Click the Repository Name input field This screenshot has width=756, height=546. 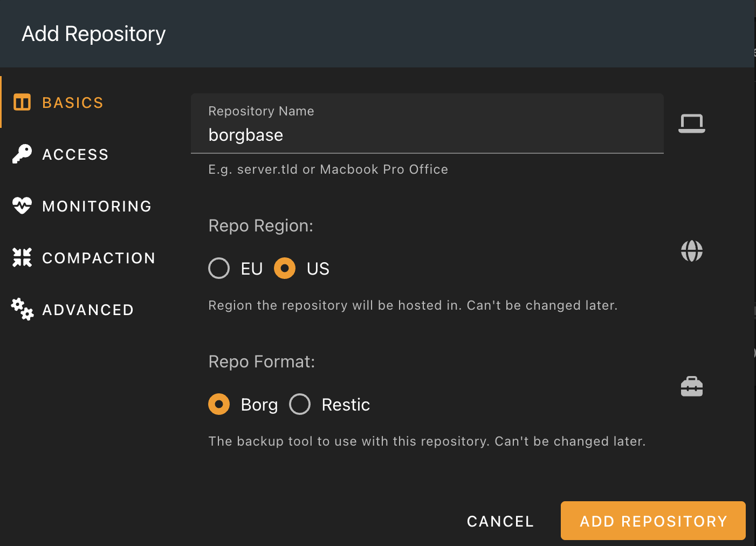[427, 135]
